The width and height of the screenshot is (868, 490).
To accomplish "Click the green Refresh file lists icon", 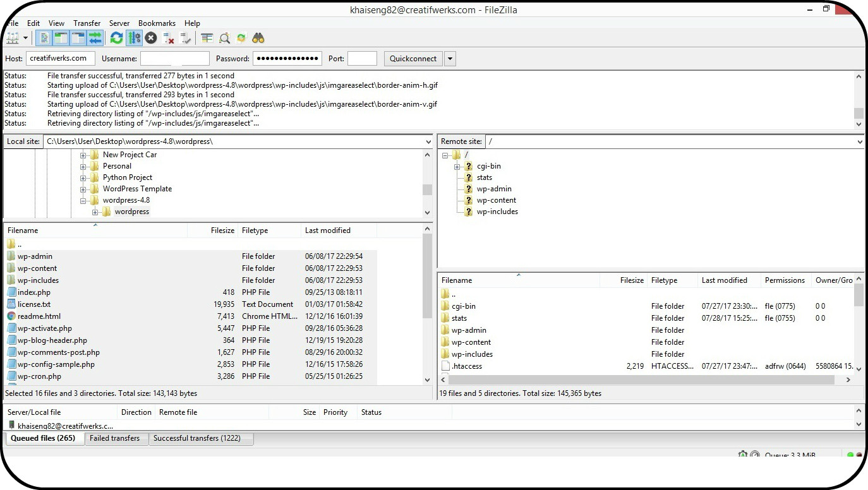I will 116,38.
